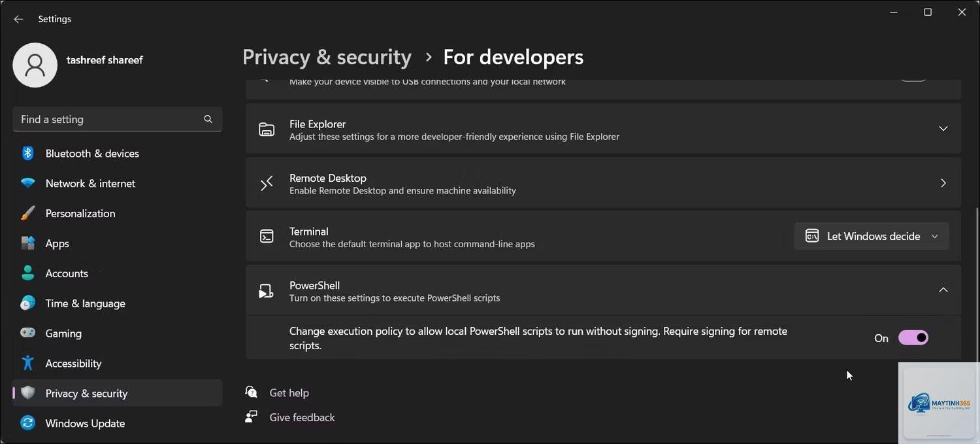Click the Terminal row icon
Image resolution: width=980 pixels, height=444 pixels.
point(267,237)
